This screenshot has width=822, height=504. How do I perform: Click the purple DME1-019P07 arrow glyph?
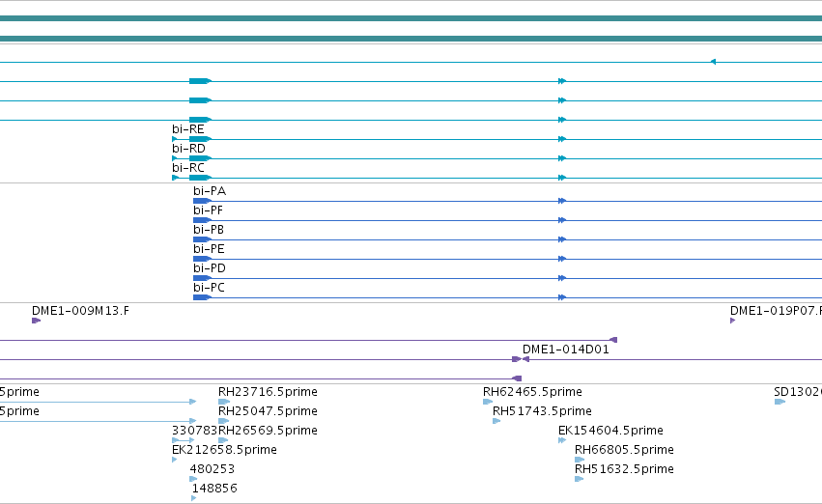click(x=732, y=321)
